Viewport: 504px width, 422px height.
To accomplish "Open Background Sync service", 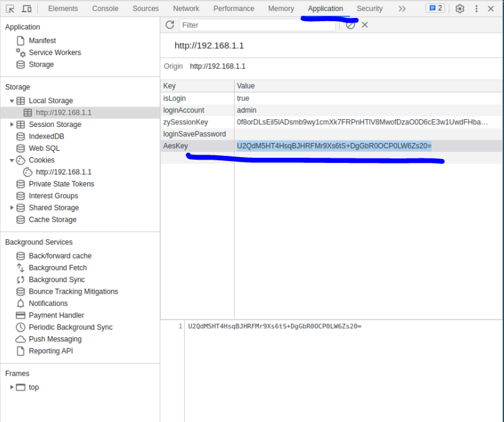I will click(x=57, y=280).
